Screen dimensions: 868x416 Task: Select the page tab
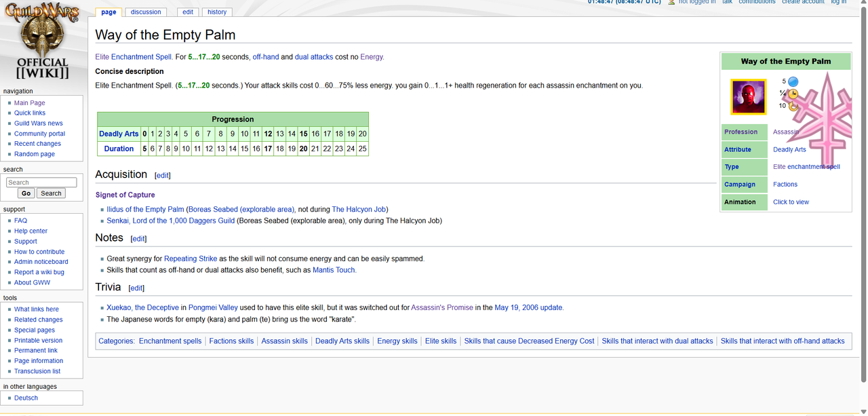108,12
